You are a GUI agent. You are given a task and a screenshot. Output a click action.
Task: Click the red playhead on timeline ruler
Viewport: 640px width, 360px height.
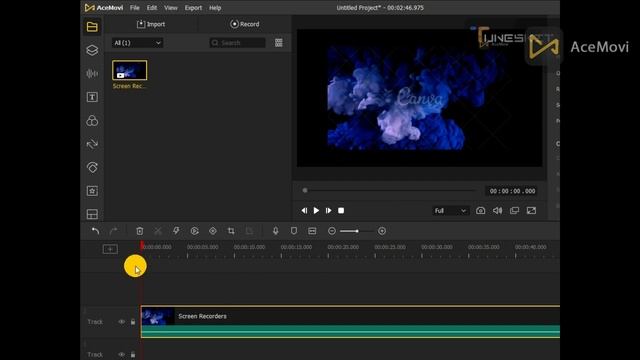142,246
